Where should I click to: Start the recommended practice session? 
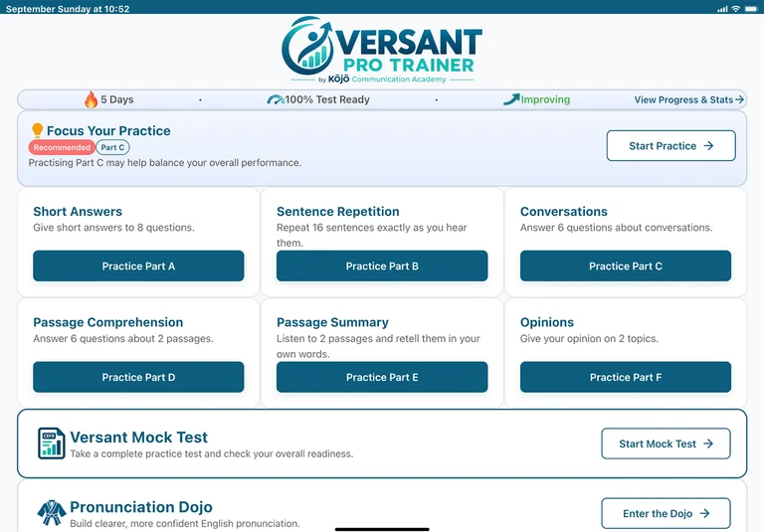[670, 145]
